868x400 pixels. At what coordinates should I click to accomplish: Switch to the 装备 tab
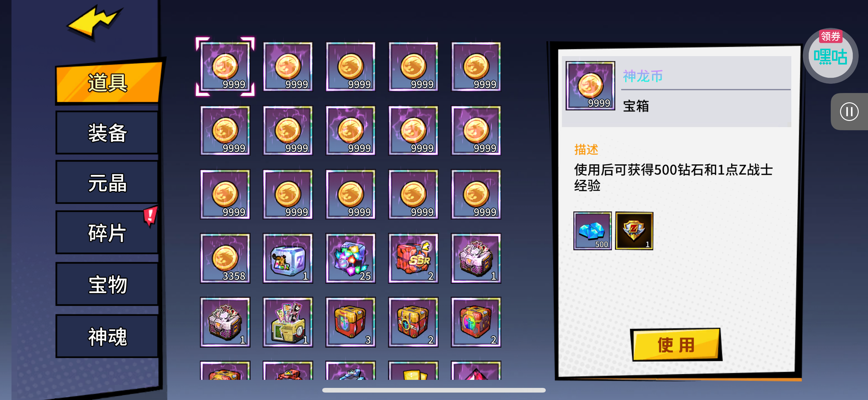(x=107, y=133)
